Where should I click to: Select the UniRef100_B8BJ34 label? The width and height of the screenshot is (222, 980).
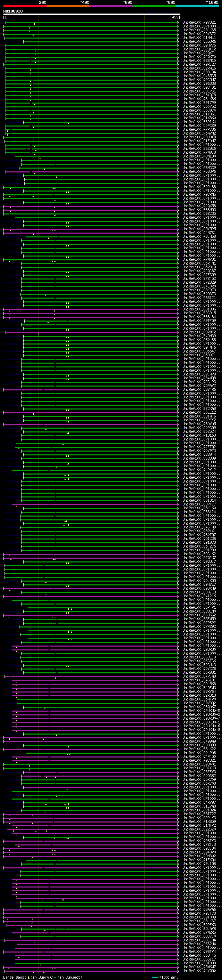[199, 72]
